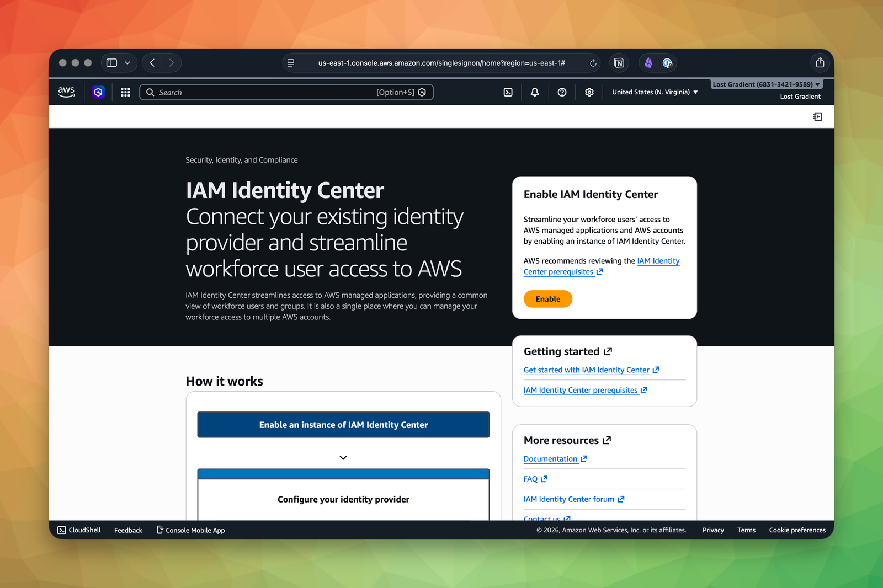Image resolution: width=883 pixels, height=588 pixels.
Task: Open the United States (N. Virginia) region dropdown
Action: [654, 92]
